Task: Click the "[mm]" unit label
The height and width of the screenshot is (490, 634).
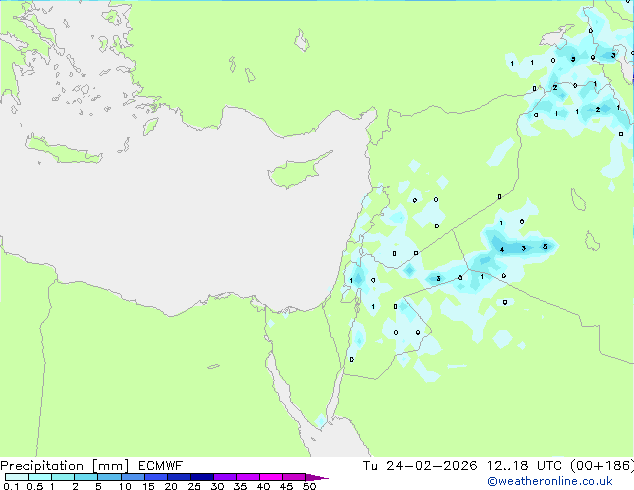Action: tap(110, 466)
